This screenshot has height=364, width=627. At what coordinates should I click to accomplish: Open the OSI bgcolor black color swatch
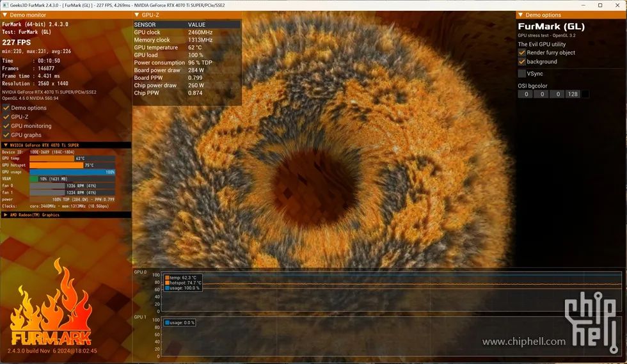tap(585, 94)
